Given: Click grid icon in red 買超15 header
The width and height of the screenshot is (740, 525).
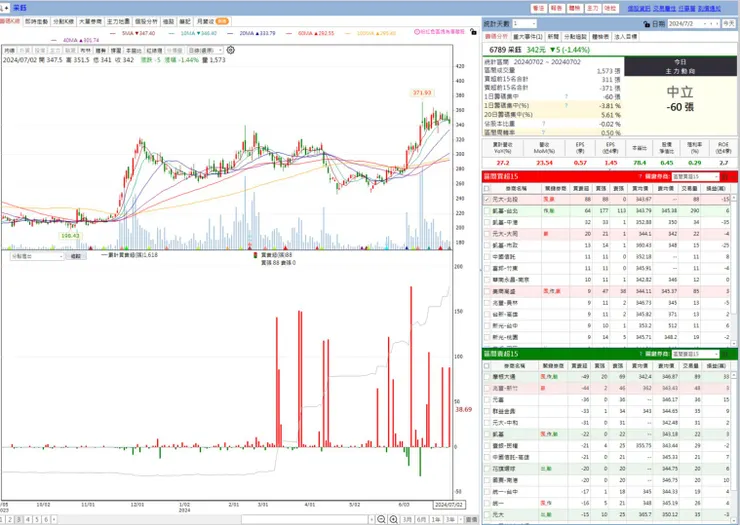Looking at the screenshot, I should tap(725, 177).
